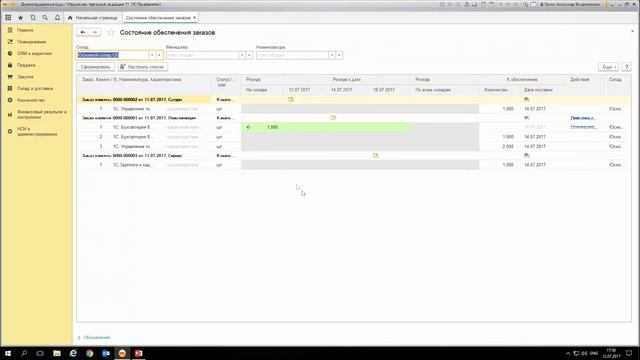
Task: Click the Менеджер input field
Action: coord(202,55)
